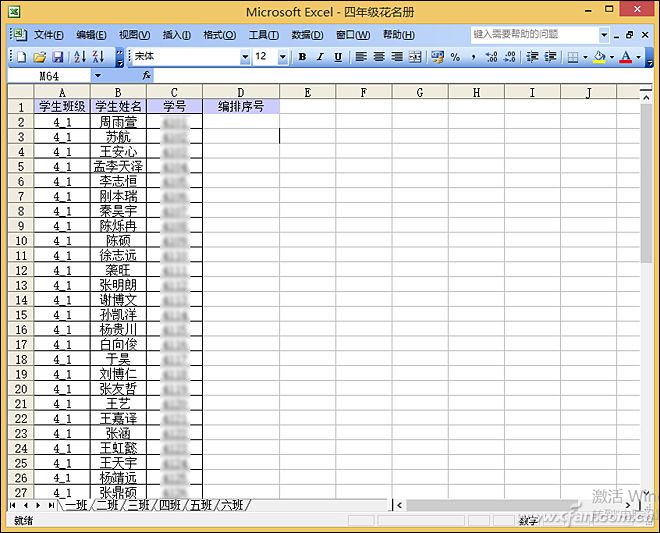
Task: Open the font color dropdown arrow
Action: (x=639, y=57)
